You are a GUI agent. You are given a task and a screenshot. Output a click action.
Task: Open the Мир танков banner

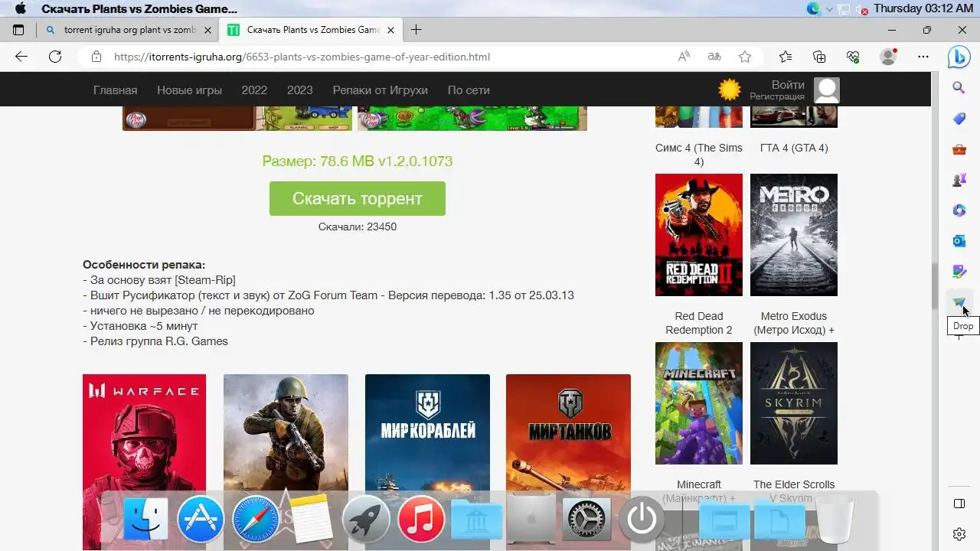tap(568, 462)
